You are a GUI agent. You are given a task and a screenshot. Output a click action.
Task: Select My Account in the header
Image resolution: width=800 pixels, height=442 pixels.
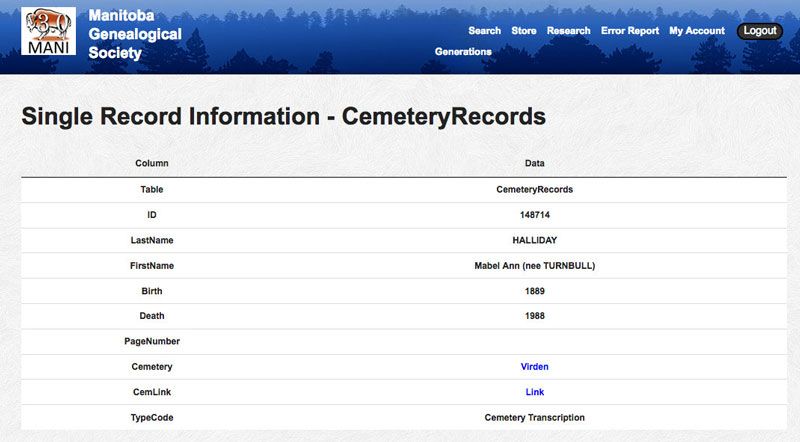pyautogui.click(x=697, y=31)
